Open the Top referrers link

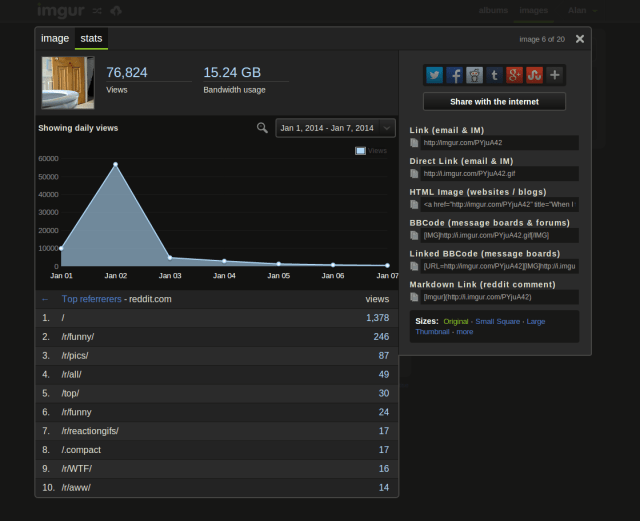pos(92,299)
